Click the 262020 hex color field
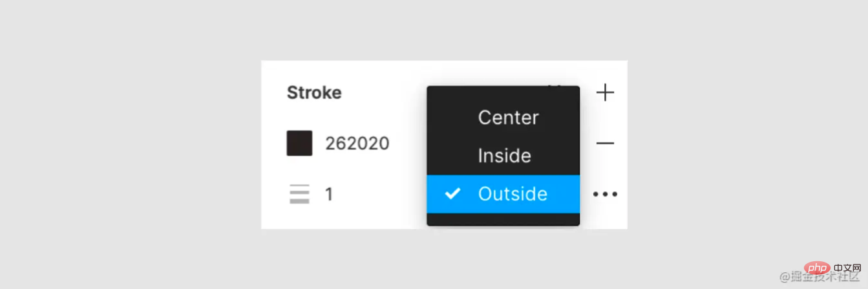Image resolution: width=868 pixels, height=289 pixels. pos(357,144)
